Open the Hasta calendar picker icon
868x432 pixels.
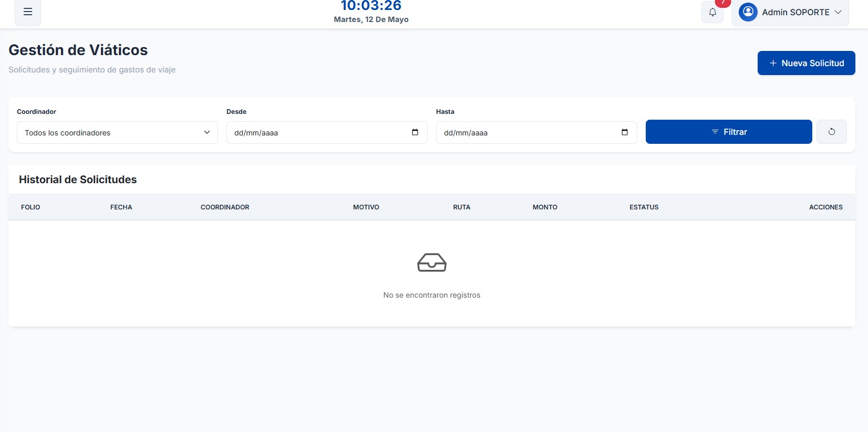(x=625, y=132)
